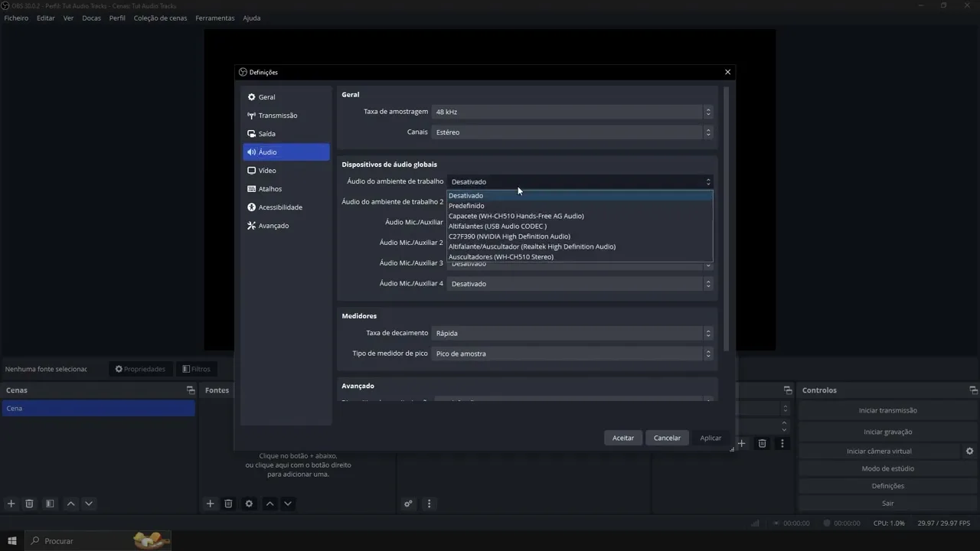Screen dimensions: 980x551
Task: Open the Coleção de cenas menu
Action: tap(160, 18)
